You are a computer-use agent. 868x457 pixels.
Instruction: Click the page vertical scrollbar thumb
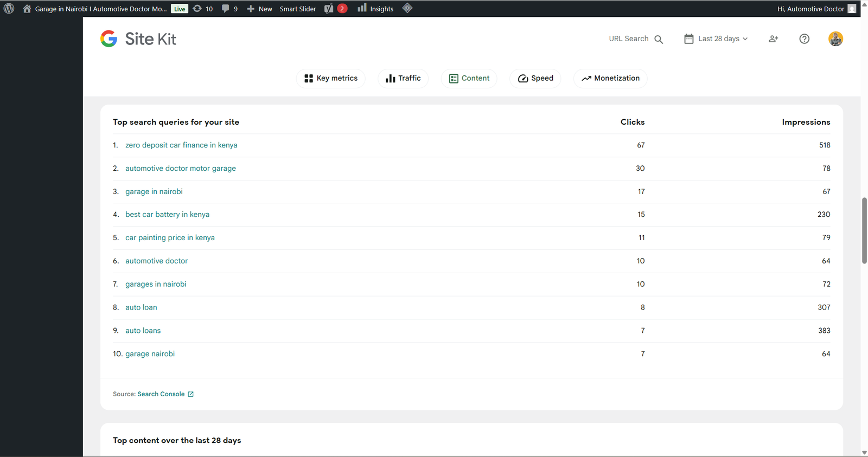(864, 230)
